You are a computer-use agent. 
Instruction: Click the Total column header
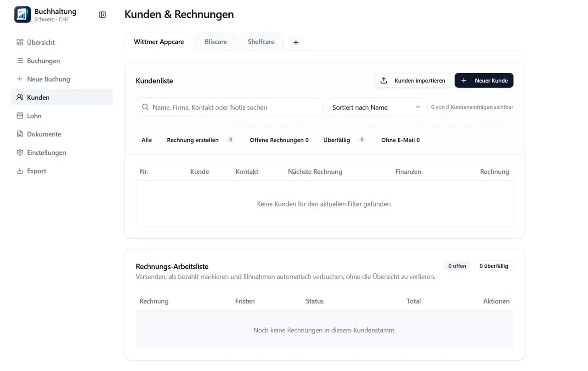click(x=414, y=301)
